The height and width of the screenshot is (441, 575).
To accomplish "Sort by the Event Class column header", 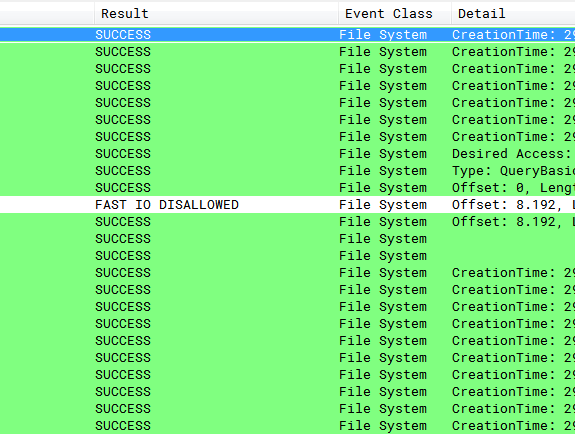I will [x=395, y=14].
